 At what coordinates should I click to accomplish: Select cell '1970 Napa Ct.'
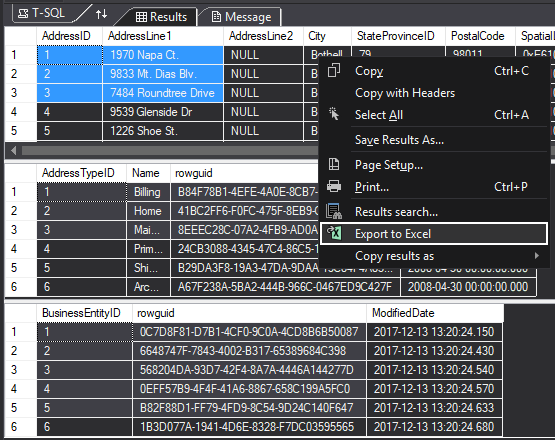[x=163, y=55]
